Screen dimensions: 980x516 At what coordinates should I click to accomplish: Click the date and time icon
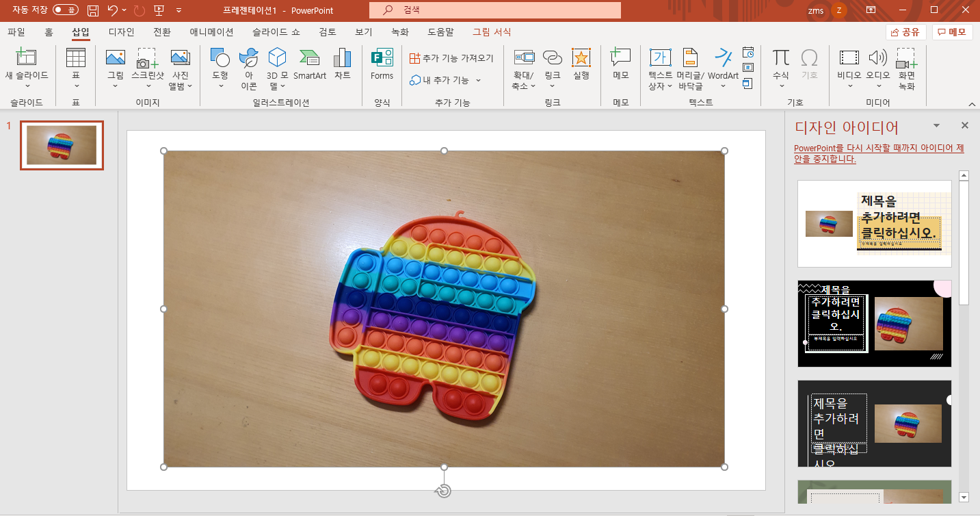[748, 52]
